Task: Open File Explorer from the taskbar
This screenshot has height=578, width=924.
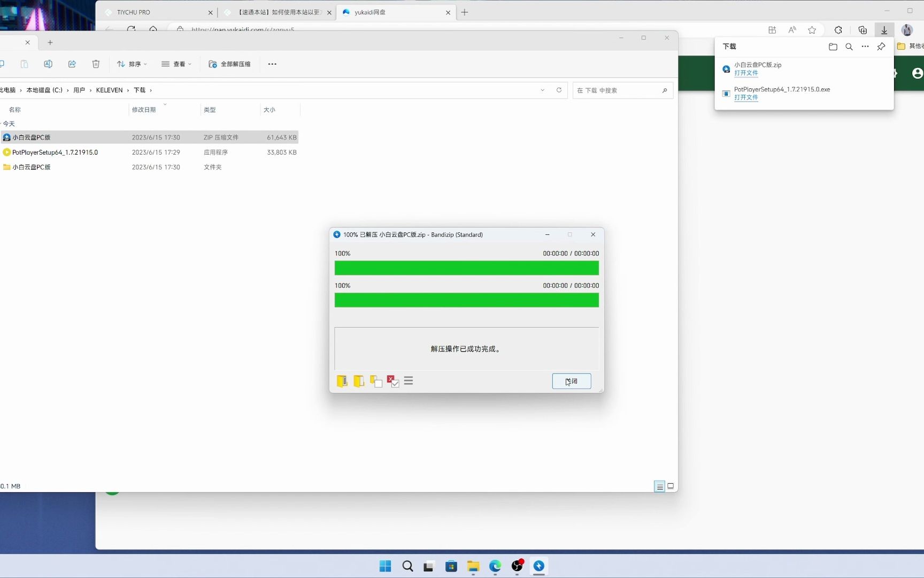Action: (473, 566)
